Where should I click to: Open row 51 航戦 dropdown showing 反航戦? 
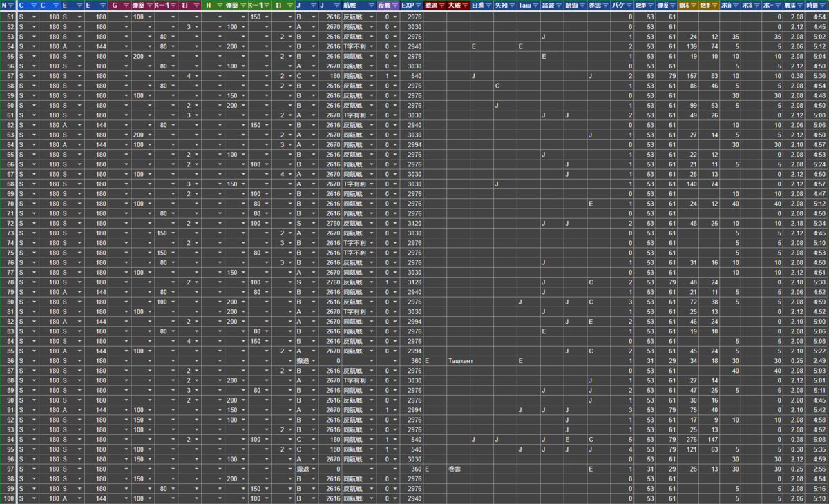(372, 17)
